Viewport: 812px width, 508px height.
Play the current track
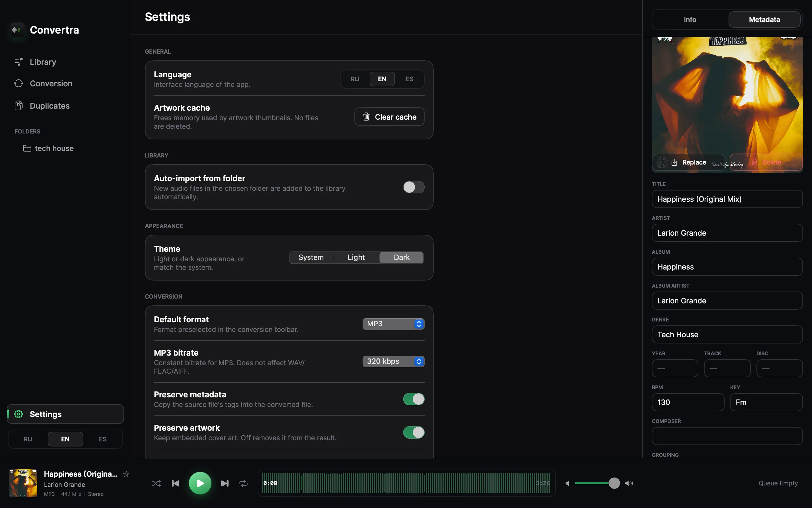pos(200,483)
